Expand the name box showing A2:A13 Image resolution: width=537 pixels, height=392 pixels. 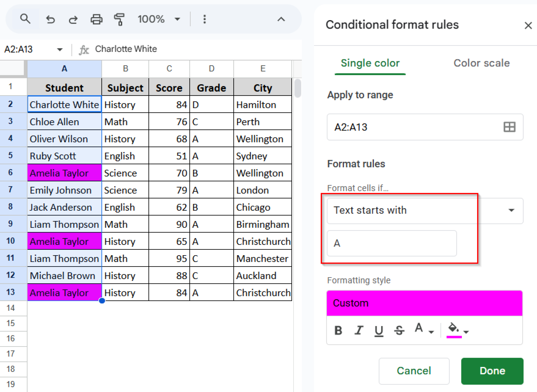(60, 49)
